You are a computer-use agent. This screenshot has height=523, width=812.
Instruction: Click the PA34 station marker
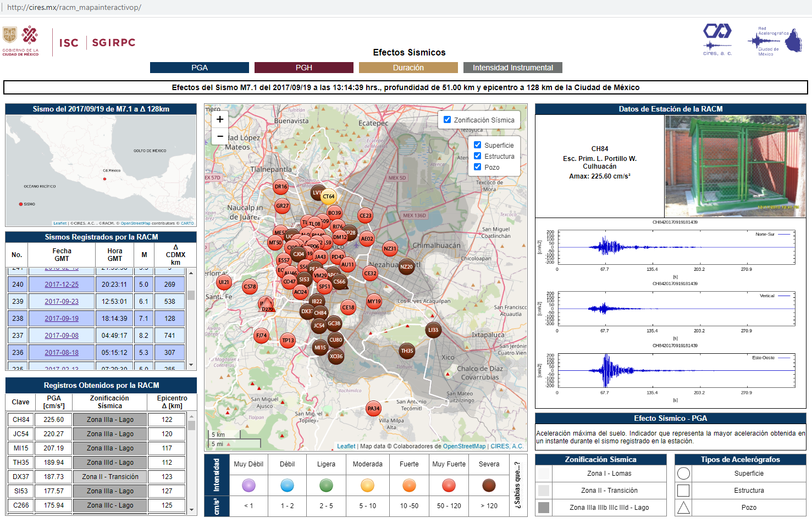374,408
